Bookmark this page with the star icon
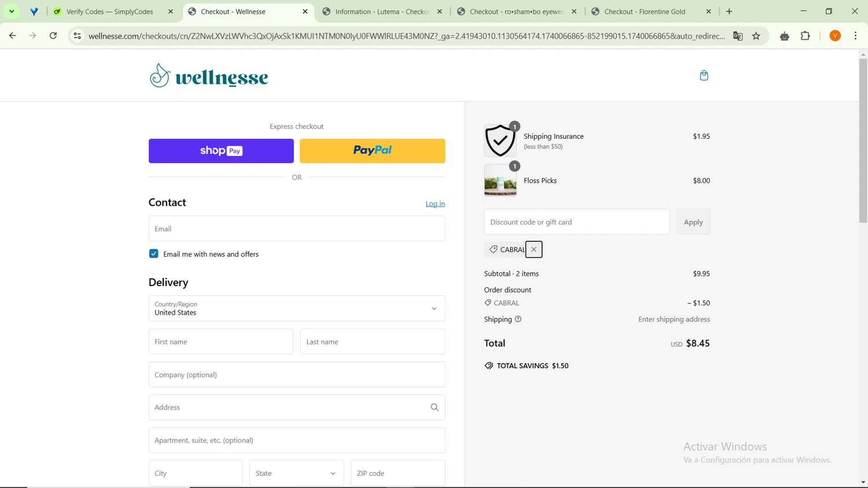This screenshot has height=488, width=868. (756, 36)
